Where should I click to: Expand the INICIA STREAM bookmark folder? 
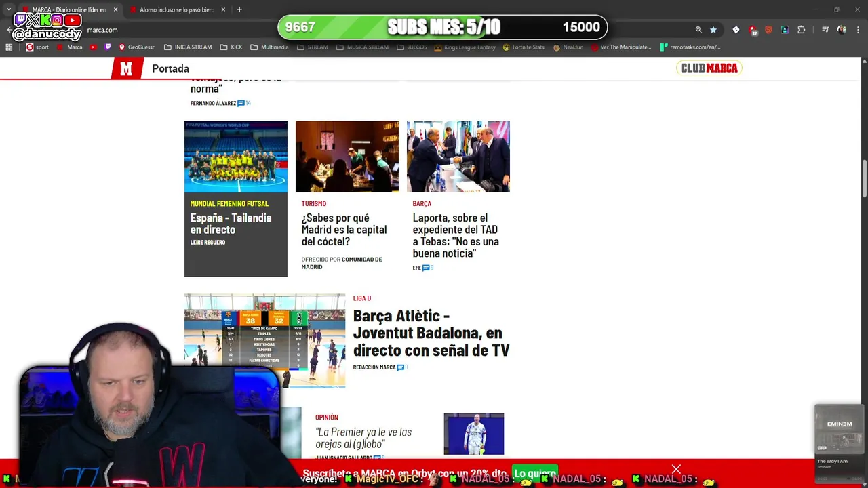[188, 47]
